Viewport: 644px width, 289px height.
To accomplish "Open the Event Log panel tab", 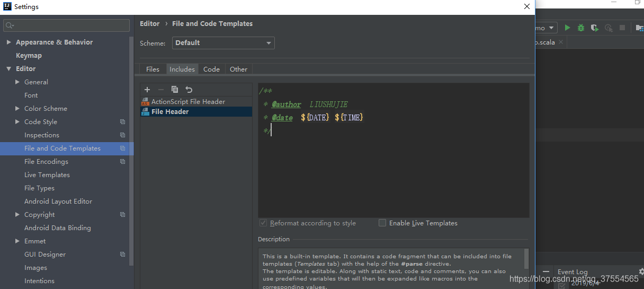I will [x=573, y=272].
